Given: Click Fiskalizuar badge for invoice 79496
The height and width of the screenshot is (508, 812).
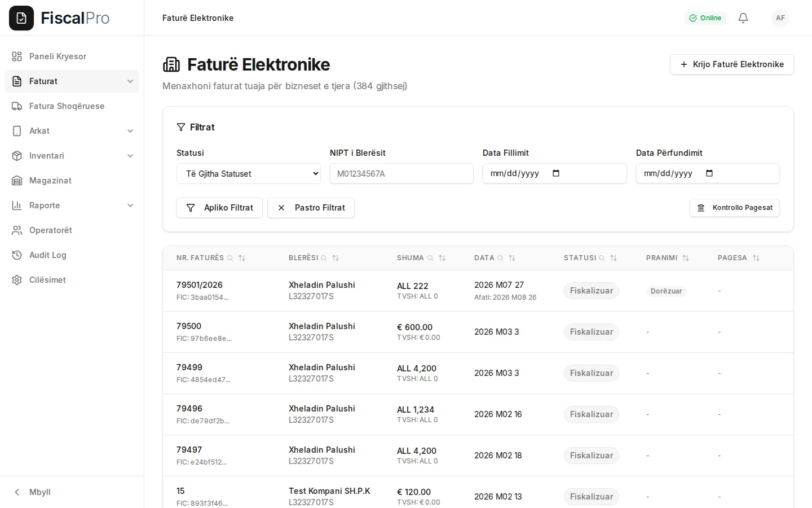Looking at the screenshot, I should tap(591, 414).
